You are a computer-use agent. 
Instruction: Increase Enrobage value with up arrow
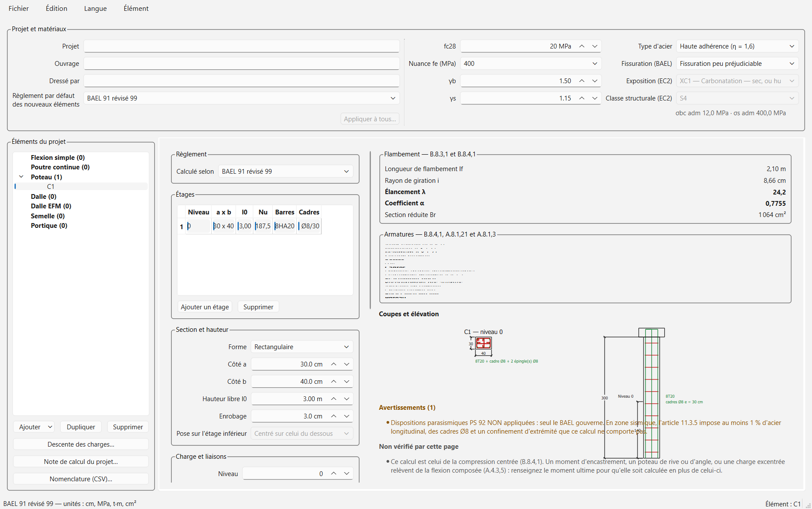(333, 416)
